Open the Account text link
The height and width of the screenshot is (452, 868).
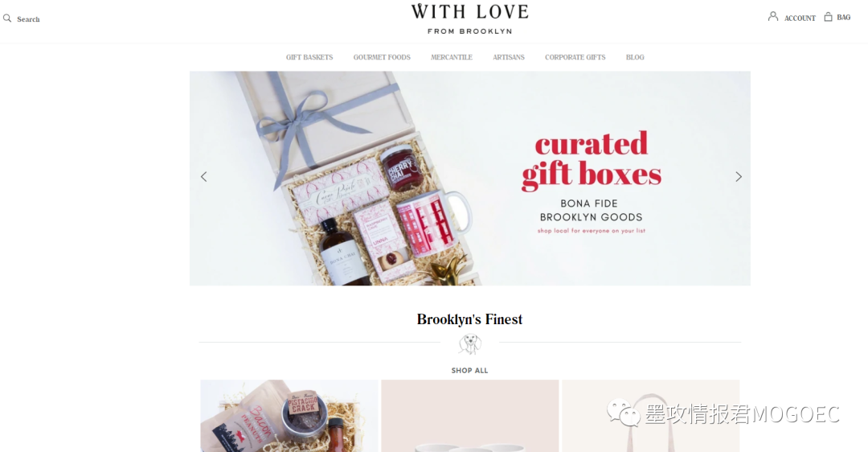800,18
